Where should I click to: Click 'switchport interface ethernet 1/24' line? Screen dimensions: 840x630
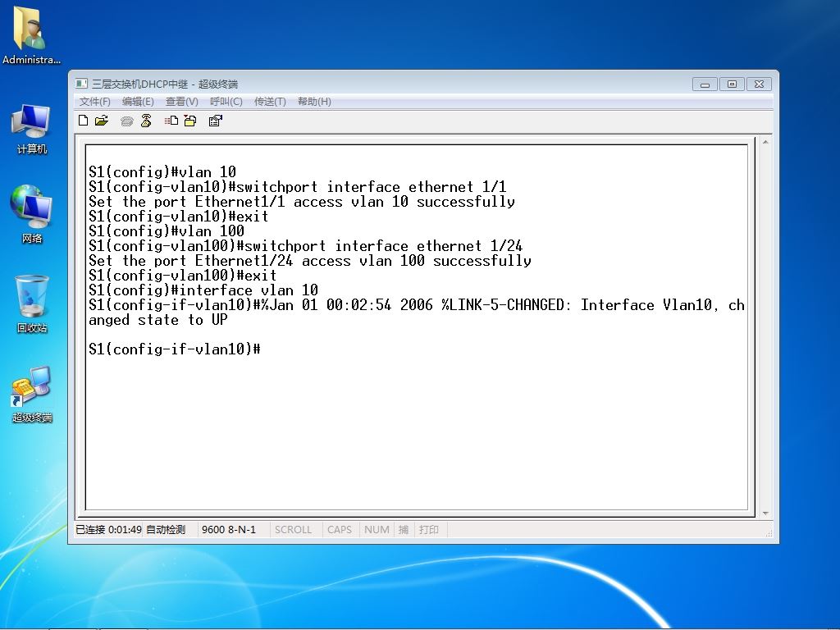pyautogui.click(x=305, y=246)
